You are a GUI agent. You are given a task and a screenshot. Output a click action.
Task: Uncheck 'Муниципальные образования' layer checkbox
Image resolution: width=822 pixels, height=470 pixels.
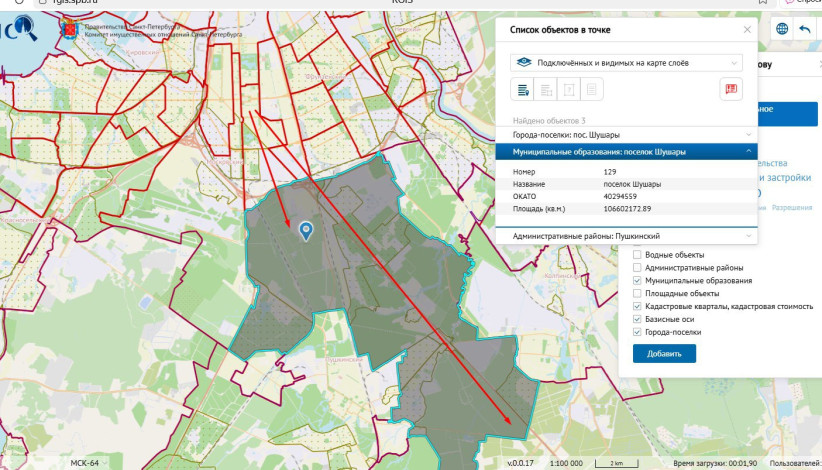pos(637,281)
